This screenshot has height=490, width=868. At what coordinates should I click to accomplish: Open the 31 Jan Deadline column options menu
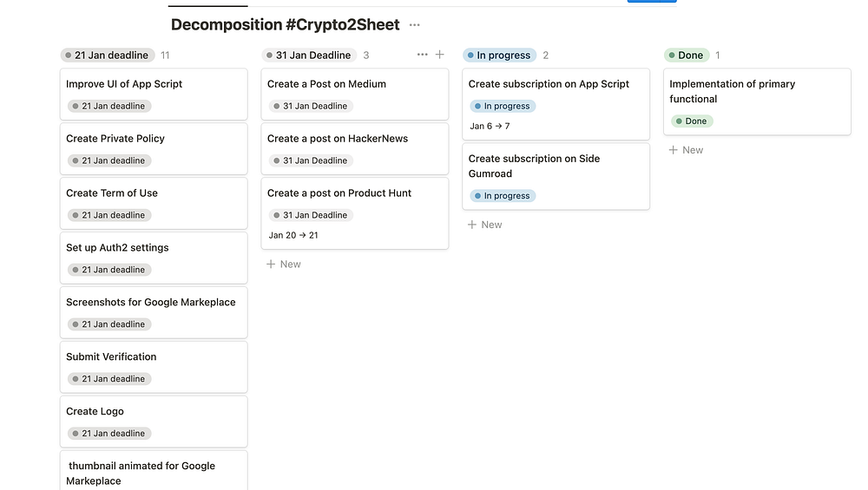tap(422, 55)
